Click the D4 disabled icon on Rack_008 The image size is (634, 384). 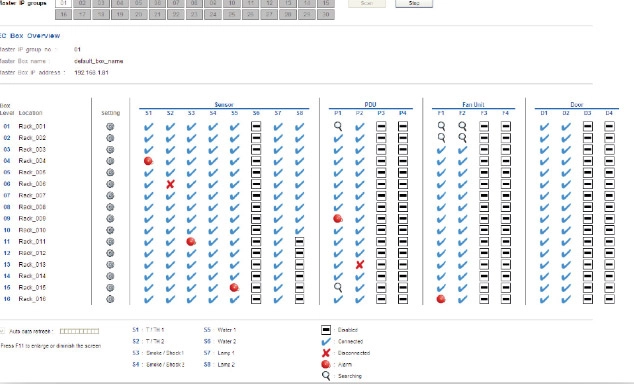click(609, 207)
